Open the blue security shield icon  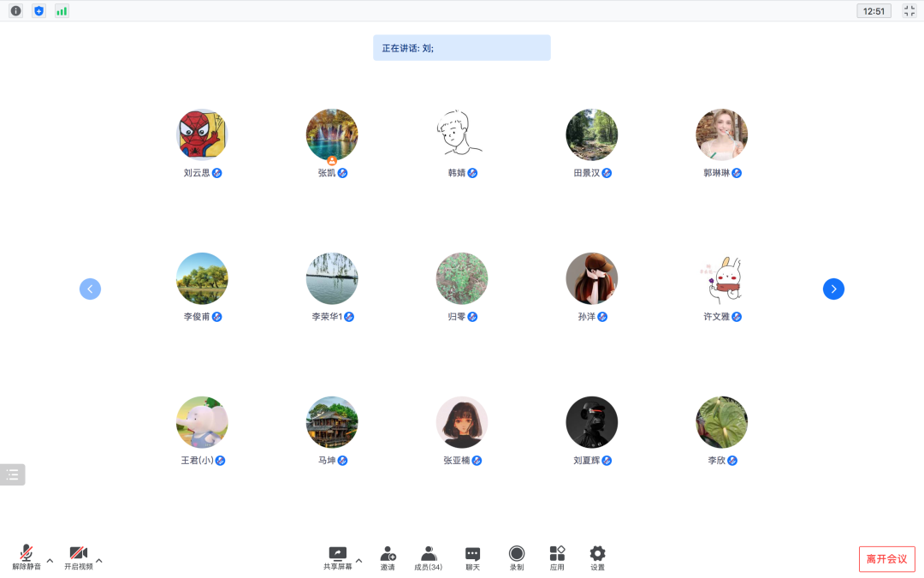38,11
